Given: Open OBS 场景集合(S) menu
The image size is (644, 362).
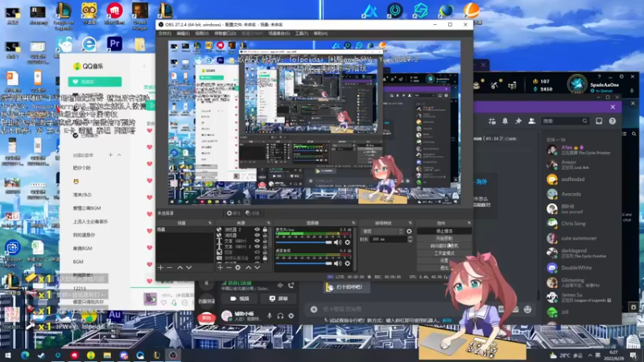Looking at the screenshot, I should (279, 33).
